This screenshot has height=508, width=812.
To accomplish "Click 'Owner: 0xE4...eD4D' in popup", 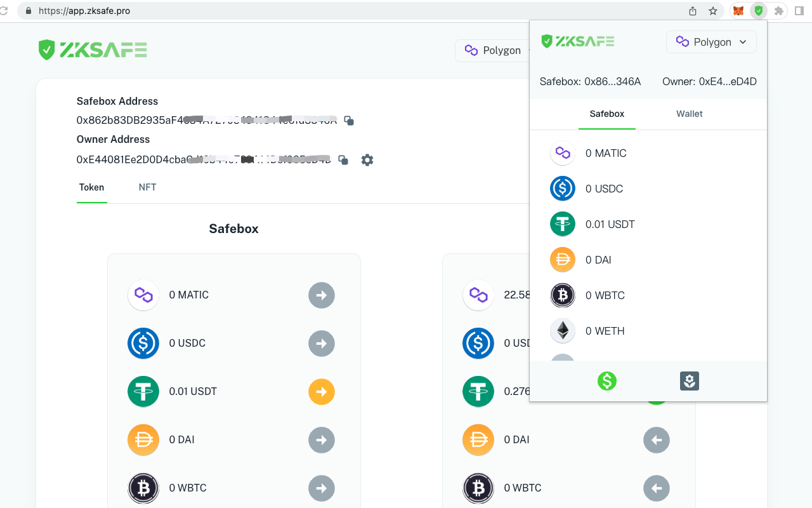I will point(709,81).
